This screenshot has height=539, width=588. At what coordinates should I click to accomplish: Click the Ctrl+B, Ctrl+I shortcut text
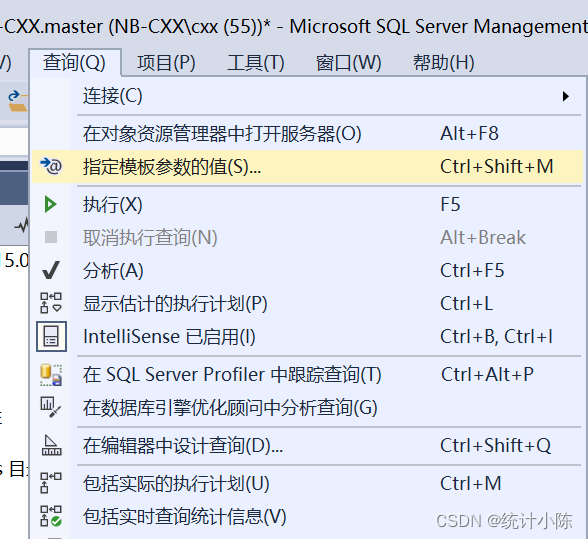(496, 337)
